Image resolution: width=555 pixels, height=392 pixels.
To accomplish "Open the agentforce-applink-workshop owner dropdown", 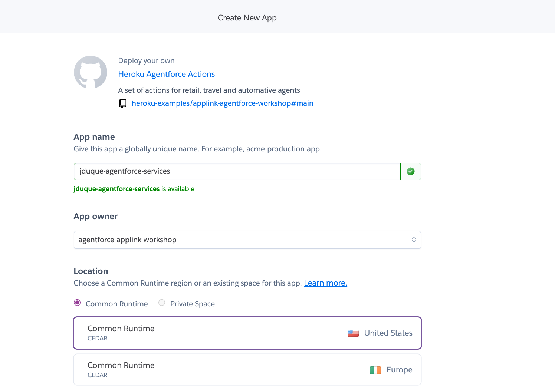I will (x=247, y=240).
